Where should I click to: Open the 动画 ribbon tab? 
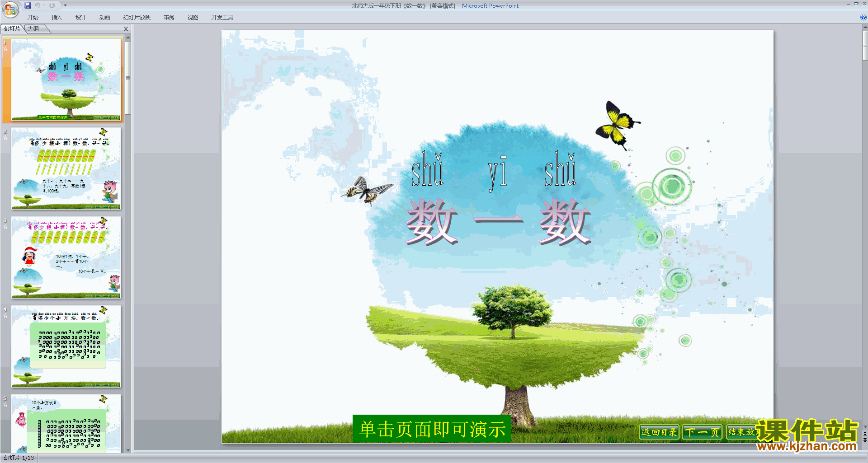tap(104, 18)
